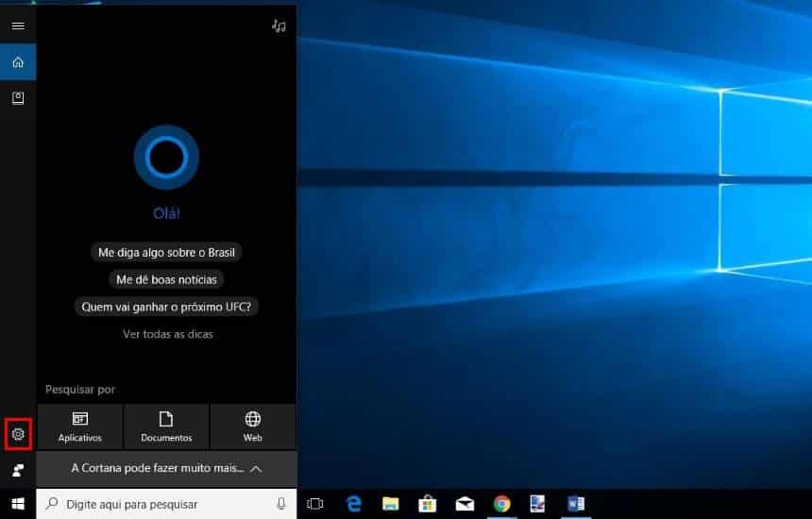Open 'Ver todas as dicas' link
The height and width of the screenshot is (519, 812).
[168, 334]
